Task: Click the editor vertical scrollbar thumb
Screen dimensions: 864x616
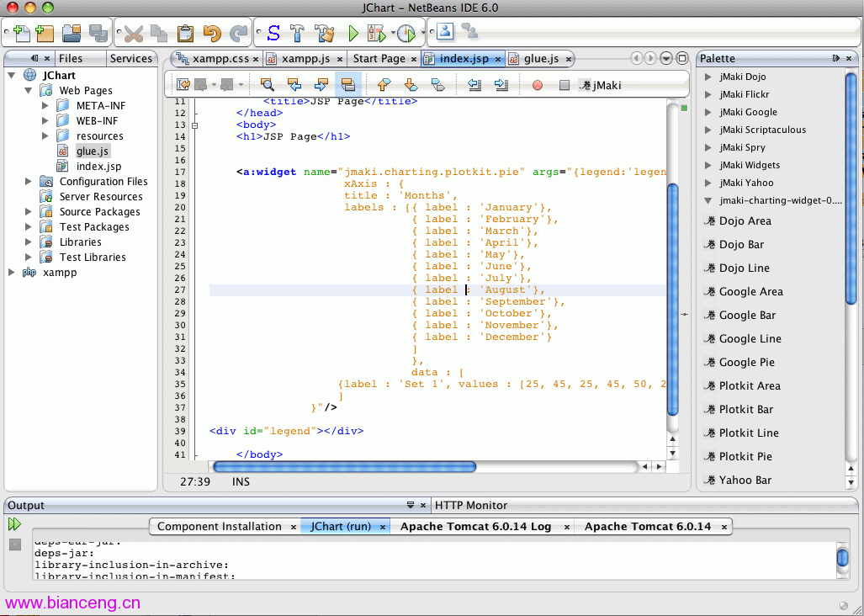Action: 672,300
